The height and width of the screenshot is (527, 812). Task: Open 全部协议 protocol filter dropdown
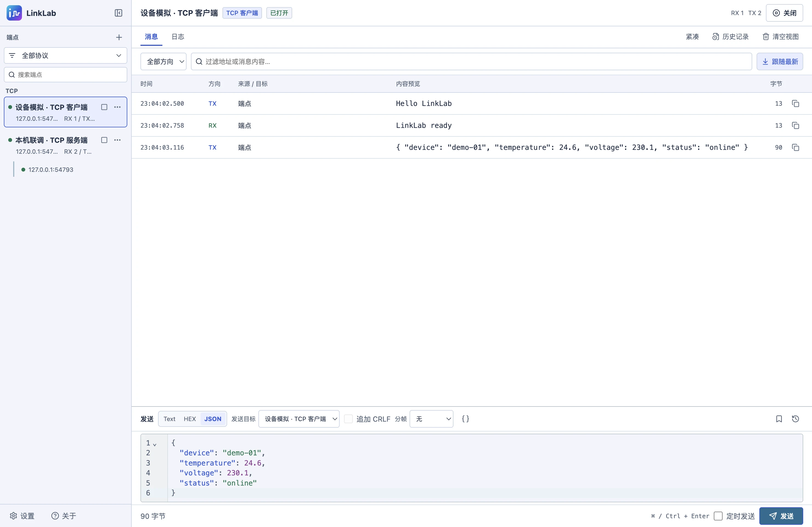(66, 55)
